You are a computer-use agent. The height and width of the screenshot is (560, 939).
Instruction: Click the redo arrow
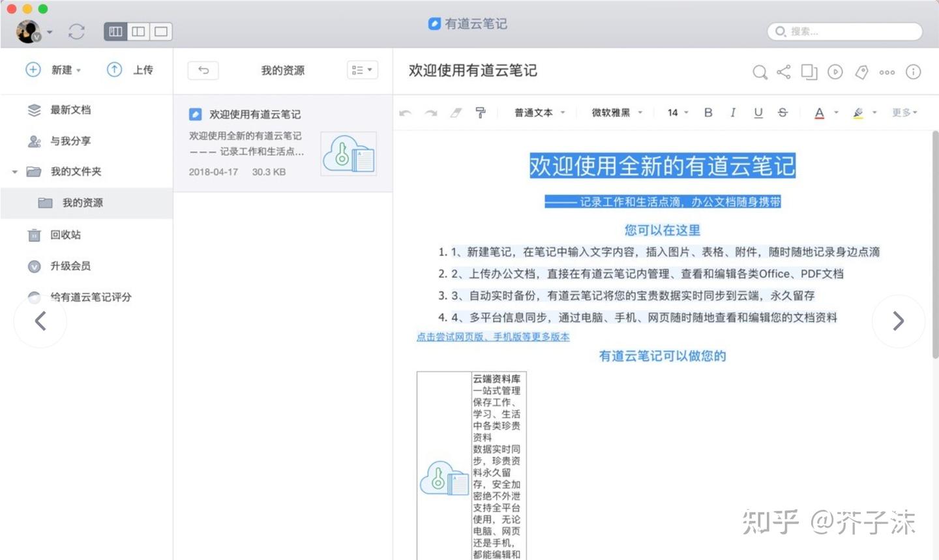(430, 113)
